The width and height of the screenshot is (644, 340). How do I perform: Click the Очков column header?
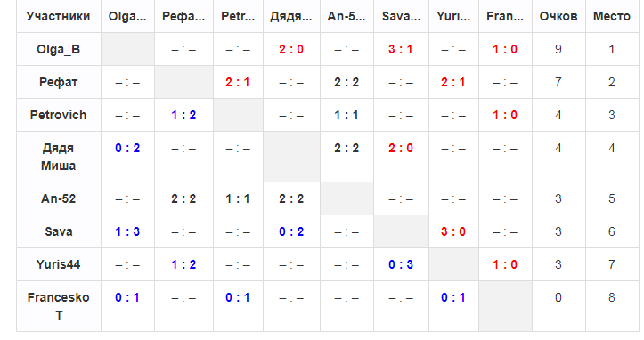558,16
